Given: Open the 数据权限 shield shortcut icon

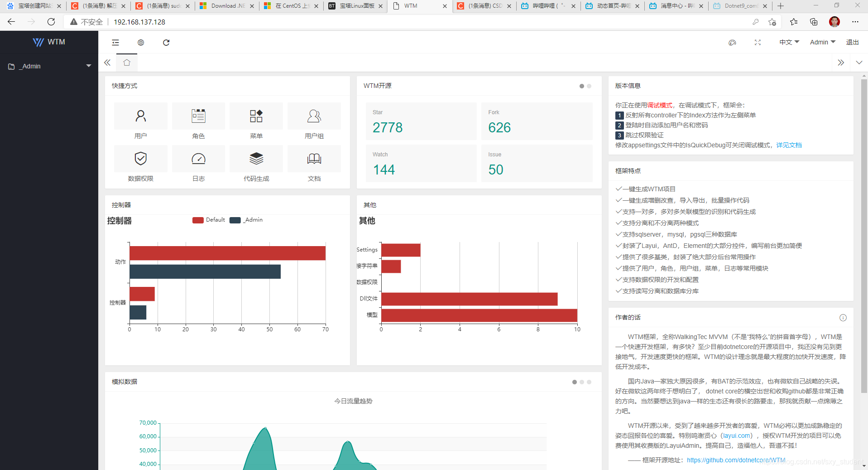Looking at the screenshot, I should (141, 159).
